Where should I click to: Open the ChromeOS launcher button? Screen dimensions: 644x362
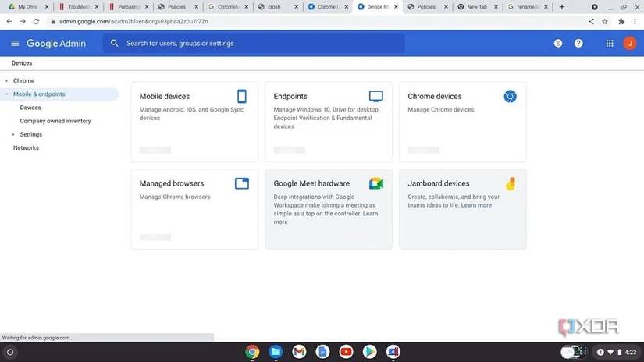pos(10,352)
